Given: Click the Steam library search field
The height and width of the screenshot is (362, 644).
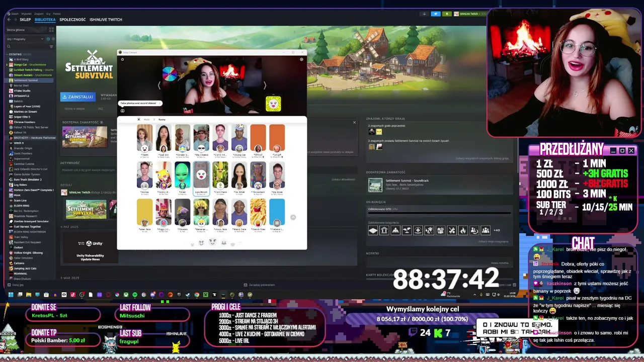Looking at the screenshot, I should 27,46.
